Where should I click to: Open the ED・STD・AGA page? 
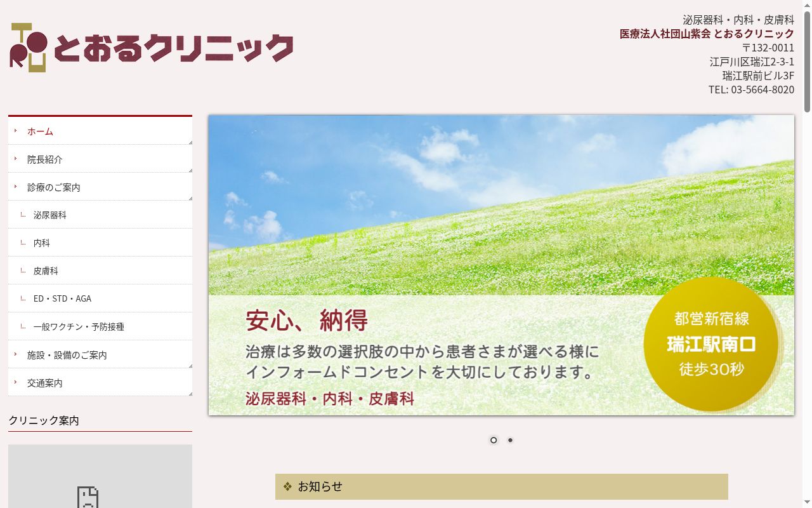tap(100, 298)
